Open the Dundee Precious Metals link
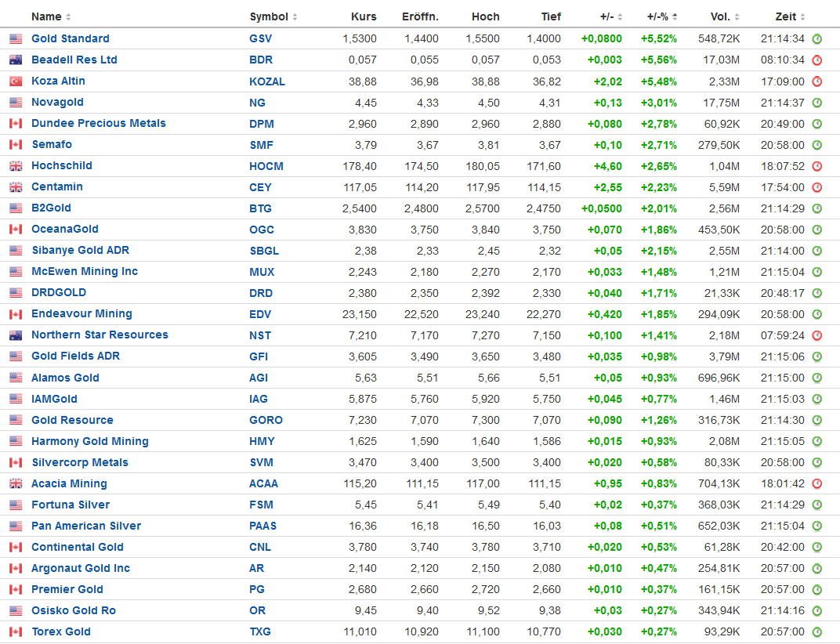Viewport: 840px width, 644px height. point(99,123)
